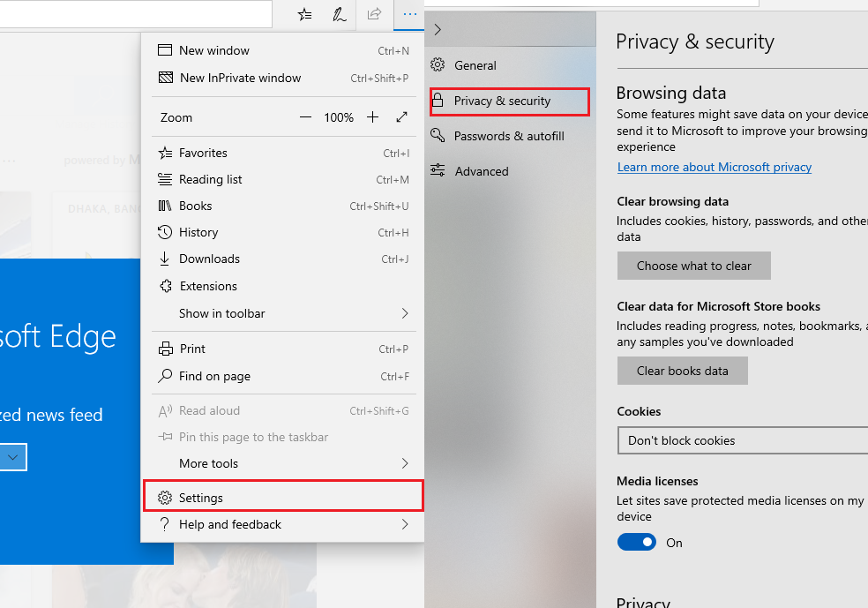Open Downloads from the menu

click(x=283, y=259)
